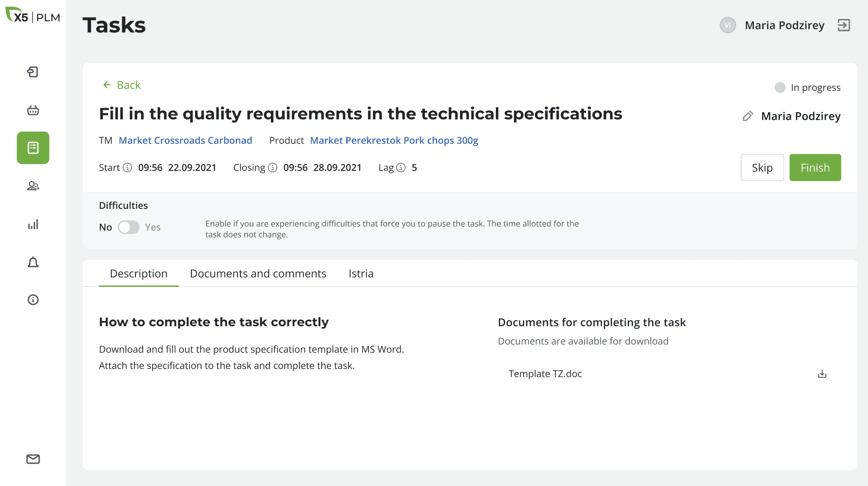Click the In progress status dot
Screen dimensions: 868x486
780,87
